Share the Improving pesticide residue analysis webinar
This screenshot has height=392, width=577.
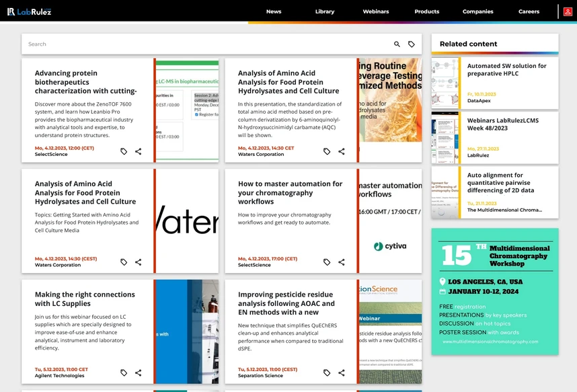coord(341,373)
